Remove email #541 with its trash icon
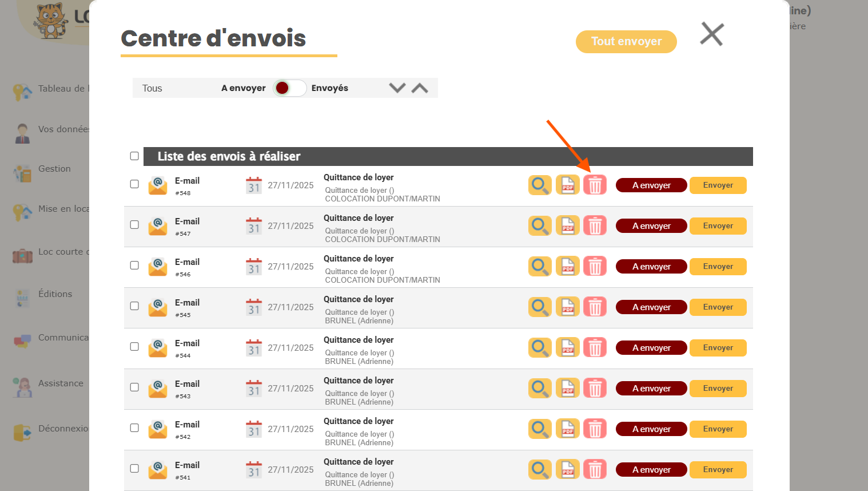Screen dimensions: 868x491 595,470
